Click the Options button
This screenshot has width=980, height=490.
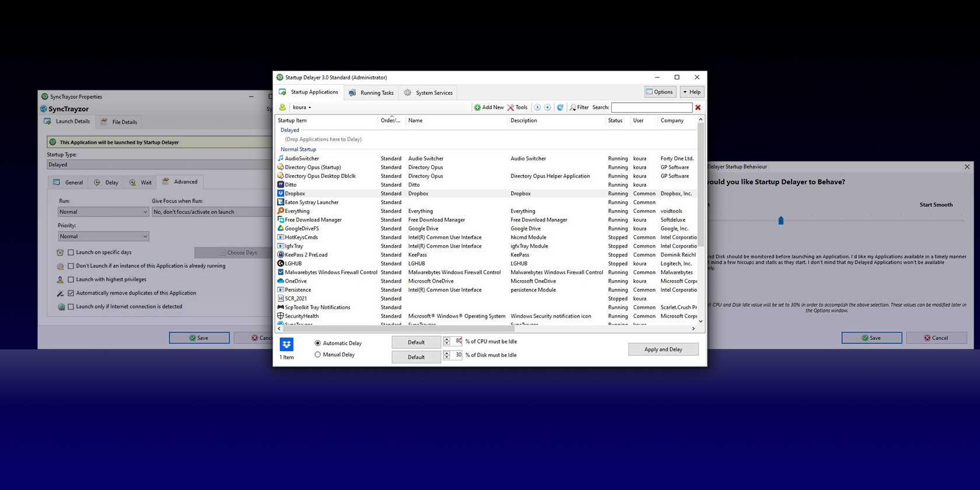[x=659, y=92]
